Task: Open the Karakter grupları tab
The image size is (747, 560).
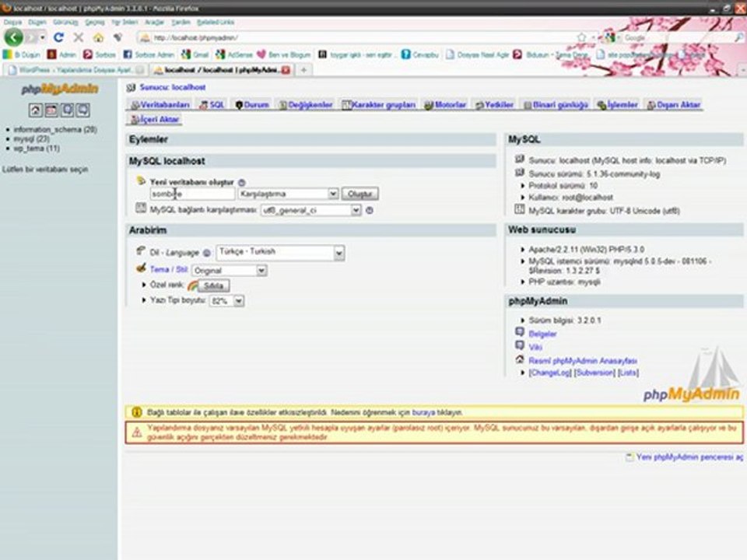Action: pyautogui.click(x=379, y=105)
